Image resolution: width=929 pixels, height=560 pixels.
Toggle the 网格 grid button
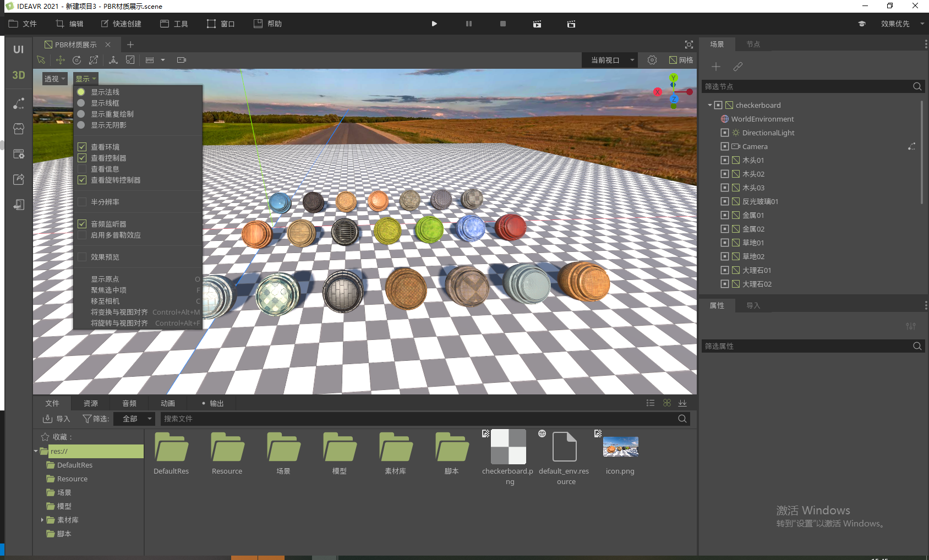681,60
